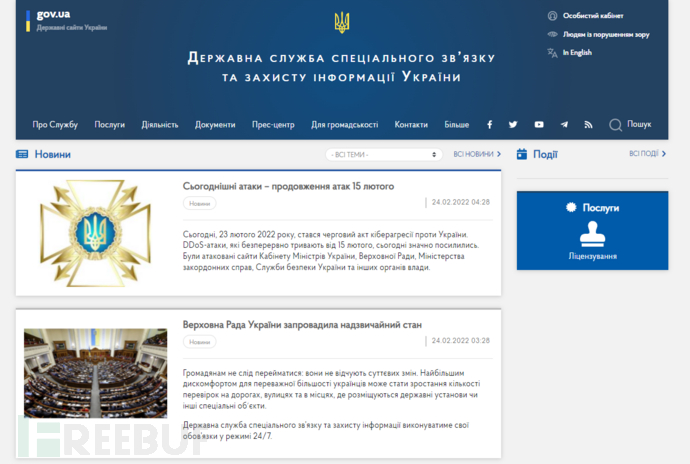Click Новини tag under attacks article
The width and height of the screenshot is (690, 464).
pos(199,203)
